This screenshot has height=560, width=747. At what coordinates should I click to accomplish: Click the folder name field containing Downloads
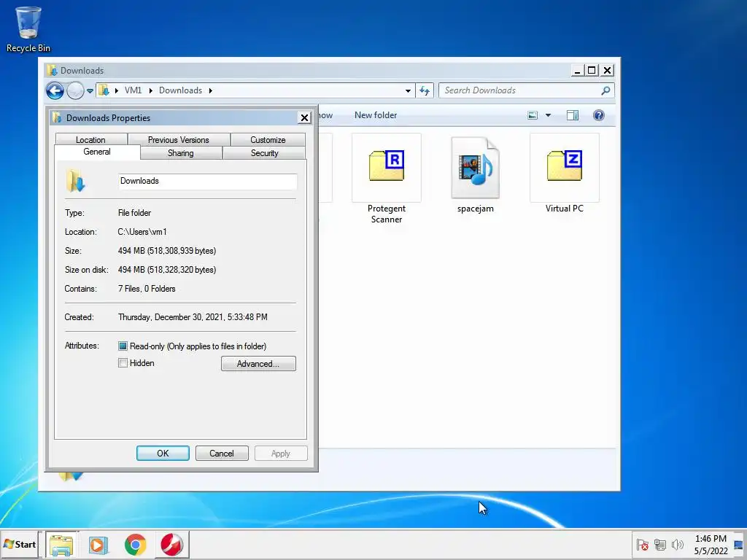tap(208, 181)
